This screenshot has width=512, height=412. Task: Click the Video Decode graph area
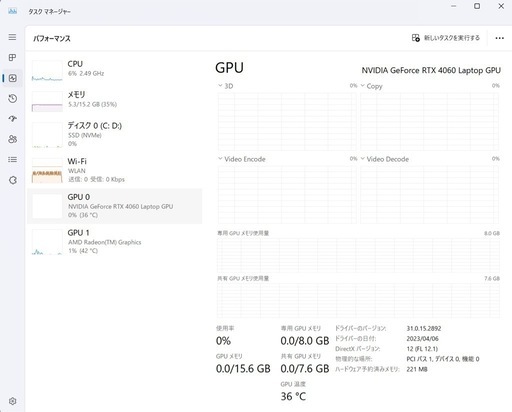pos(429,195)
